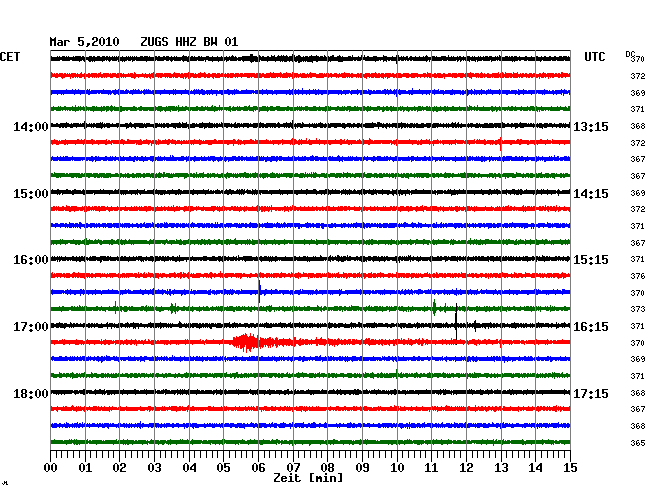Image resolution: width=650 pixels, height=494 pixels.
Task: Click the blue trace spike at minute 06
Action: [x=259, y=291]
